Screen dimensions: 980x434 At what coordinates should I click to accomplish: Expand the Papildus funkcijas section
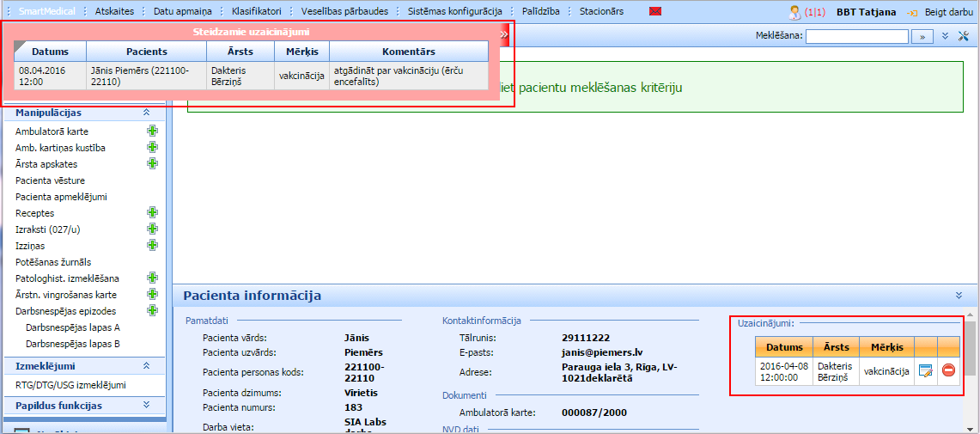click(x=146, y=405)
